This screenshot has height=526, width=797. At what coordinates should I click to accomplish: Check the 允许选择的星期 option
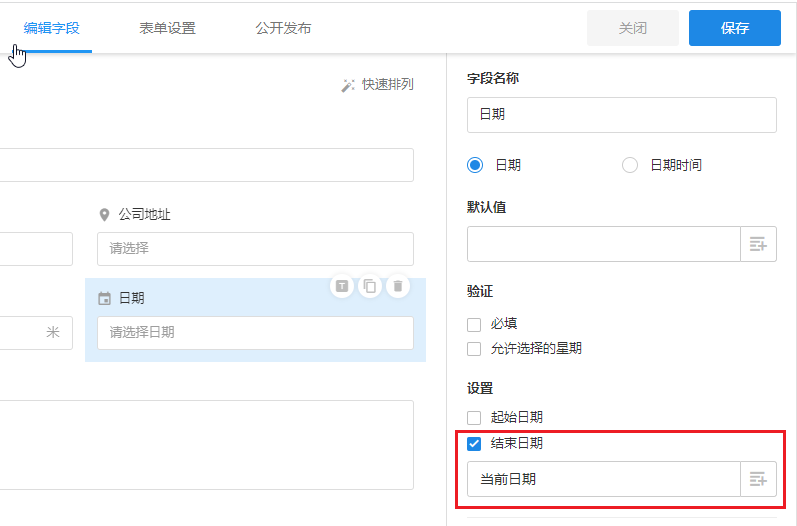pyautogui.click(x=474, y=349)
